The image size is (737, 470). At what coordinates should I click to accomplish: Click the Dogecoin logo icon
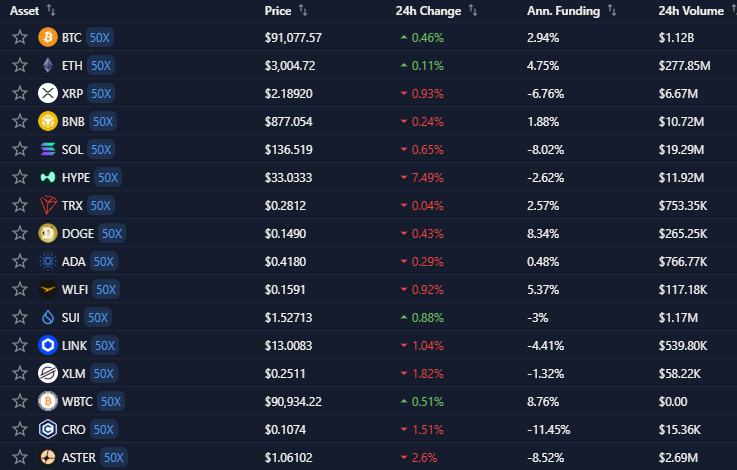click(47, 233)
